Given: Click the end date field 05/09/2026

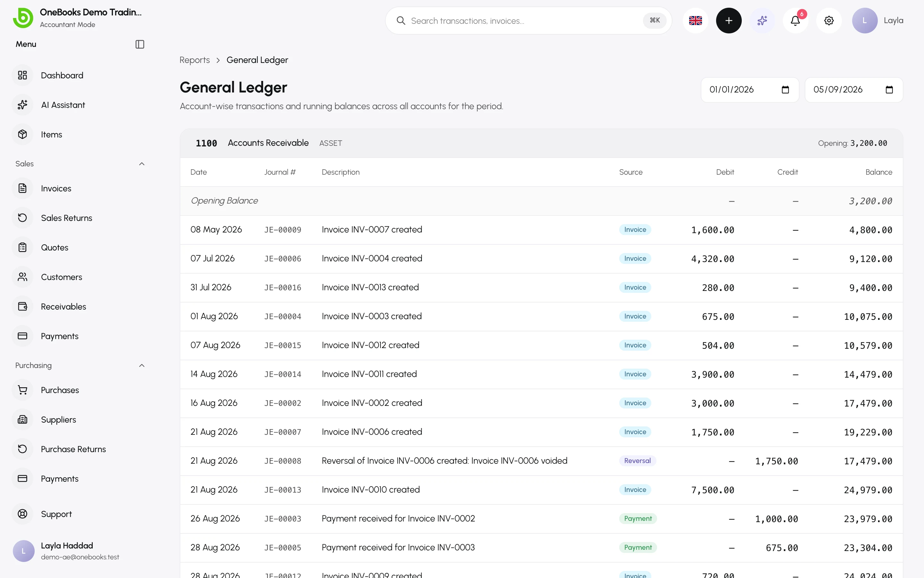Looking at the screenshot, I should pyautogui.click(x=854, y=90).
